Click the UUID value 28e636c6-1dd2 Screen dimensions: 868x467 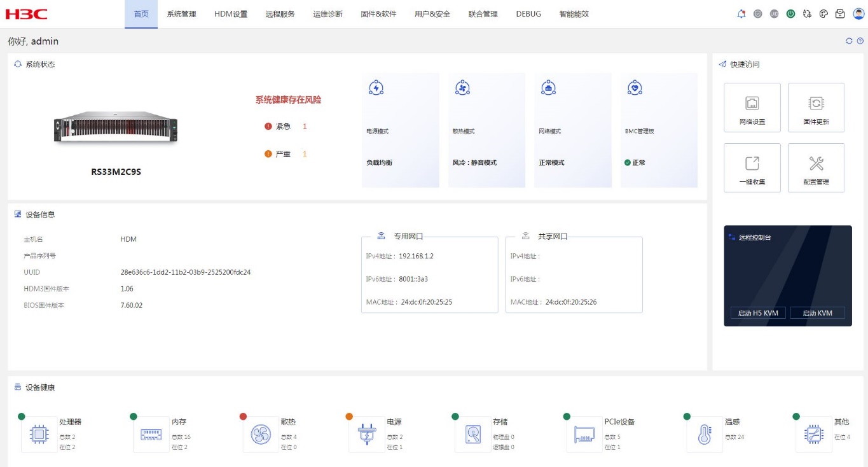[186, 272]
